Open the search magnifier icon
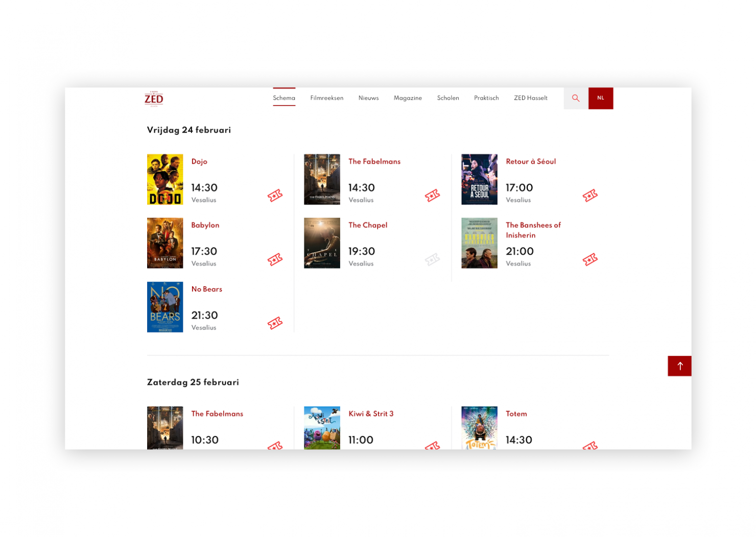The image size is (756, 537). [576, 98]
